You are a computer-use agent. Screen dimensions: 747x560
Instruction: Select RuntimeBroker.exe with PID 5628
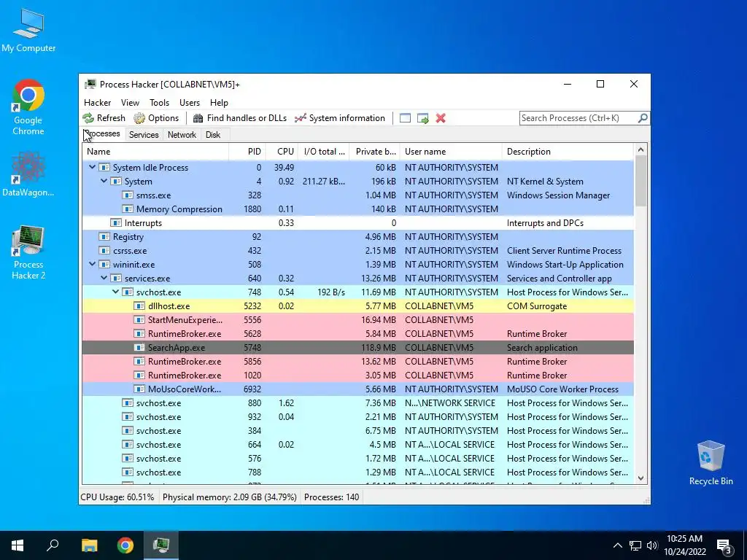click(357, 334)
